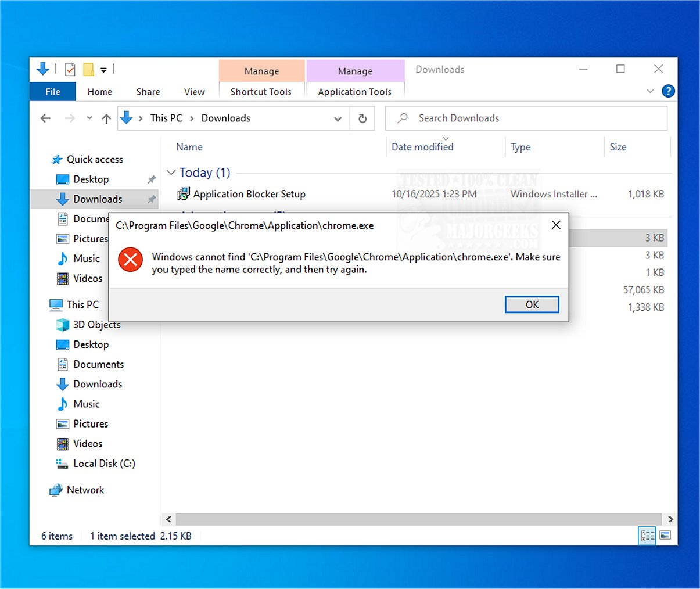Select Application Blocker Setup file
This screenshot has height=589, width=700.
tap(249, 194)
